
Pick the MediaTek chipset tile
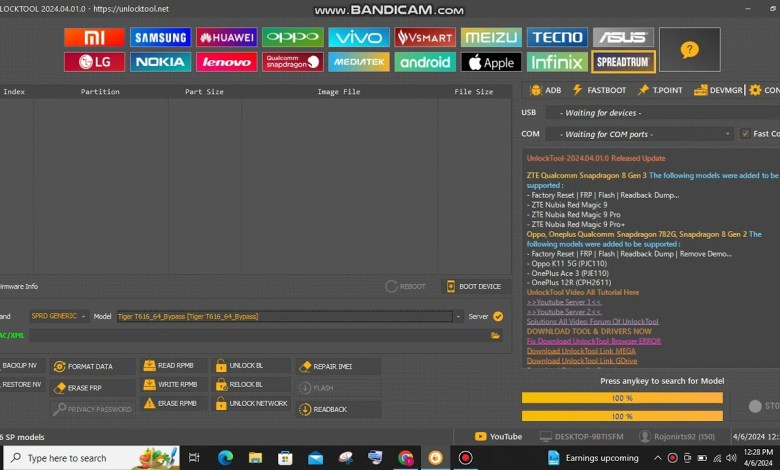(358, 62)
